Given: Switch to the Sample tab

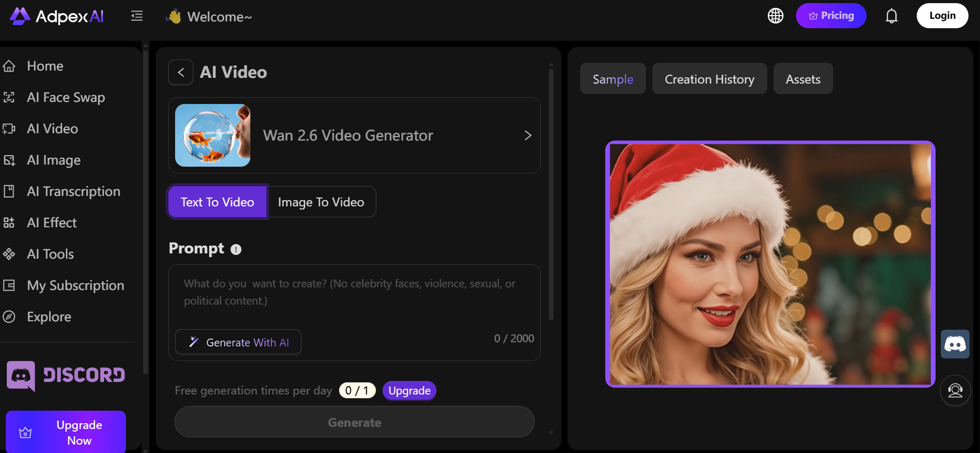Looking at the screenshot, I should 613,79.
